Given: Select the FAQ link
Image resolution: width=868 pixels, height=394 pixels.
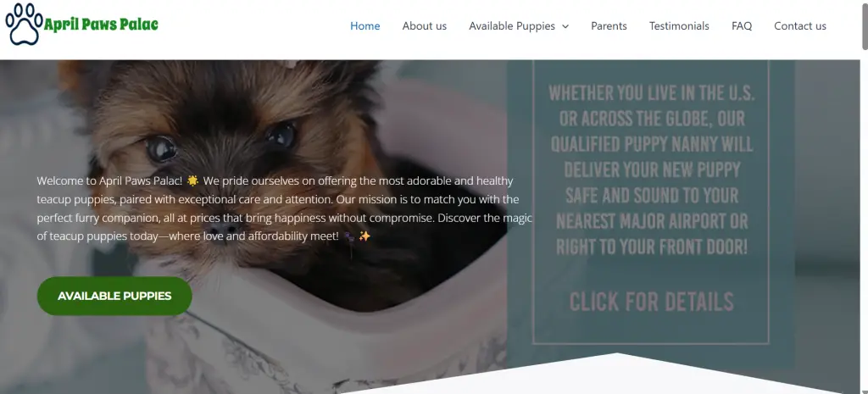Looking at the screenshot, I should [x=741, y=26].
